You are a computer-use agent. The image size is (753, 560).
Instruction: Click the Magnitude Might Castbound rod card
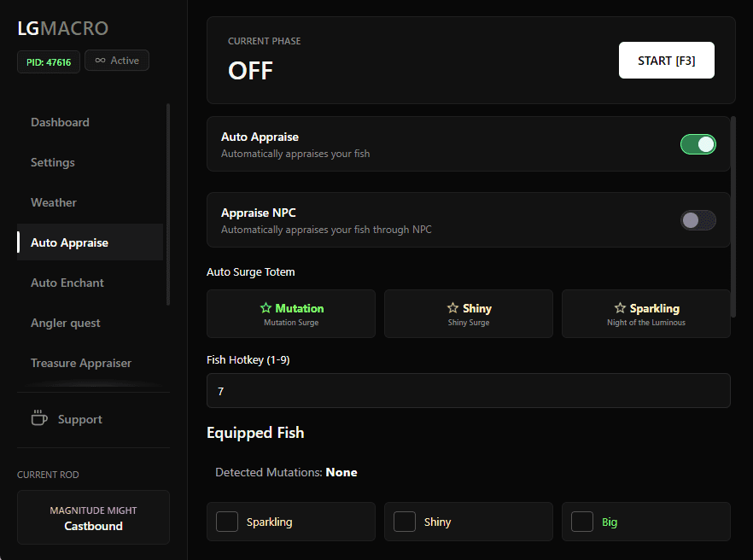point(94,517)
